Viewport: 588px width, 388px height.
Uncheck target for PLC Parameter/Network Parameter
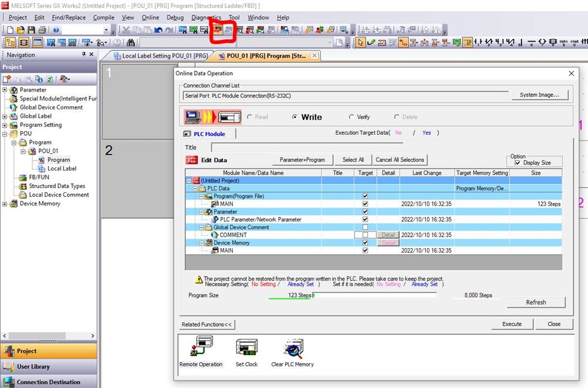[x=365, y=219]
